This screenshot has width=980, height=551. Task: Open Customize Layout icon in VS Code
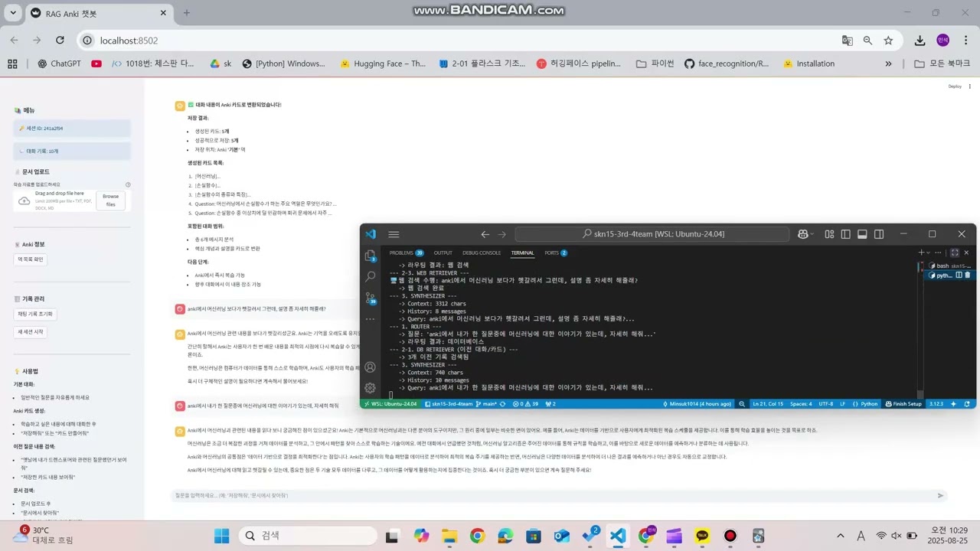(x=829, y=234)
